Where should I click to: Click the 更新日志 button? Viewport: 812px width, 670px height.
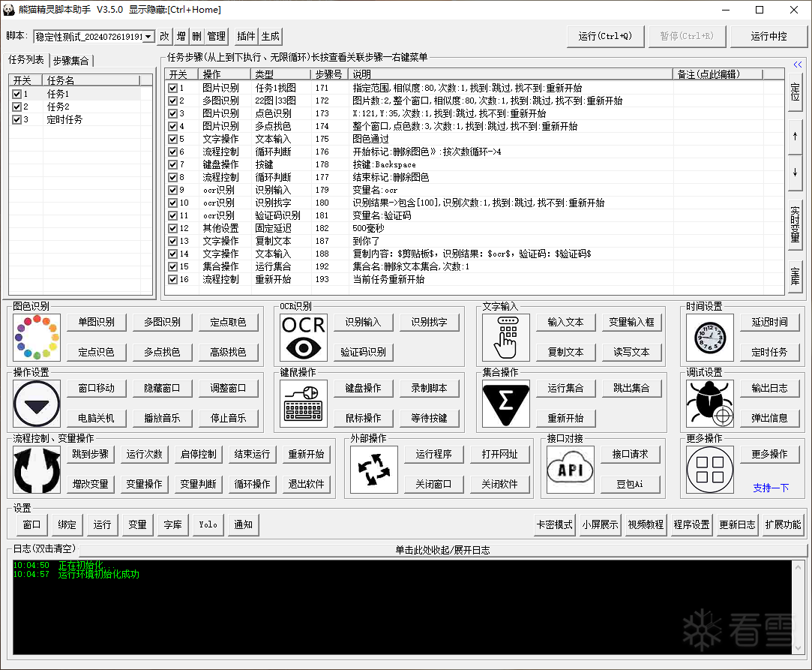coord(738,525)
